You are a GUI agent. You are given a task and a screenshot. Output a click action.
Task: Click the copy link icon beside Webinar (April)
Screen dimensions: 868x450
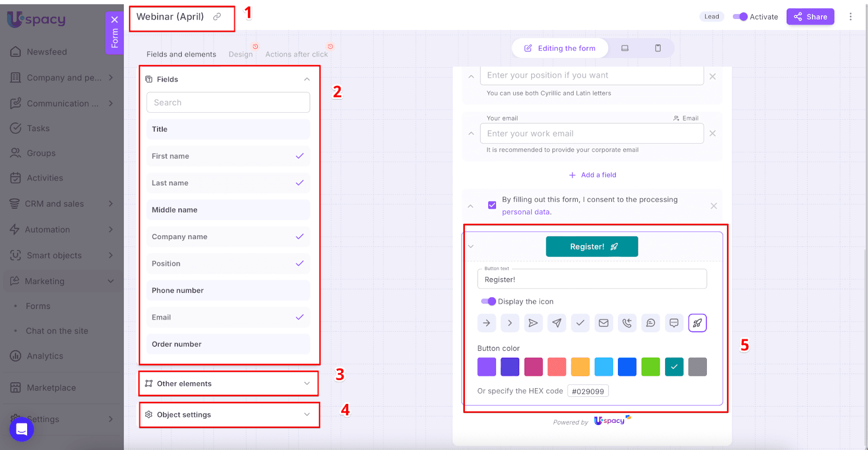coord(217,17)
